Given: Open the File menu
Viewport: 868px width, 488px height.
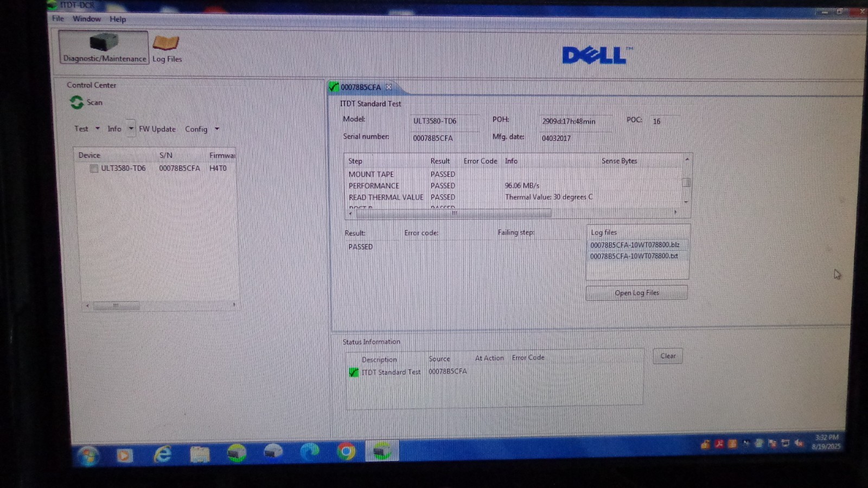Looking at the screenshot, I should pos(58,18).
